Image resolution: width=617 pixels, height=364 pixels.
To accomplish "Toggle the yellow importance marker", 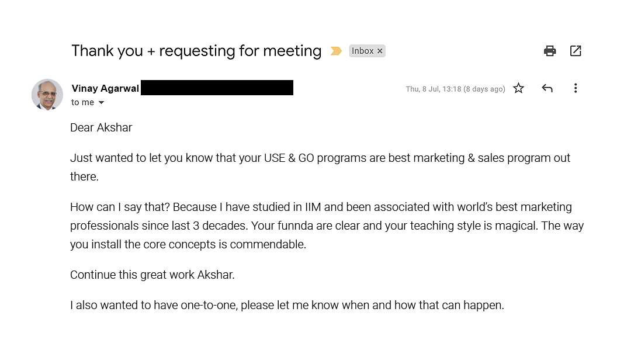I will [336, 51].
